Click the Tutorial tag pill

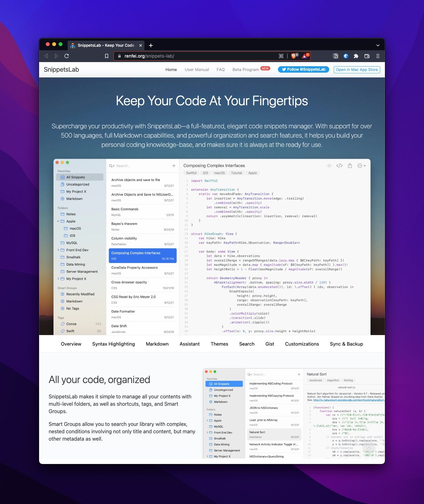(236, 173)
